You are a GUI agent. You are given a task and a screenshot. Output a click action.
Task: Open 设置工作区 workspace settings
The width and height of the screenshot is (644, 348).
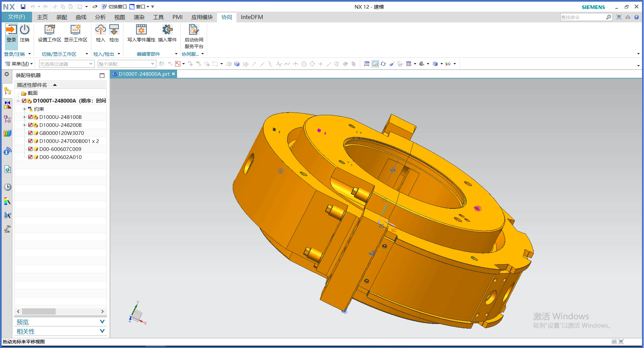(49, 33)
